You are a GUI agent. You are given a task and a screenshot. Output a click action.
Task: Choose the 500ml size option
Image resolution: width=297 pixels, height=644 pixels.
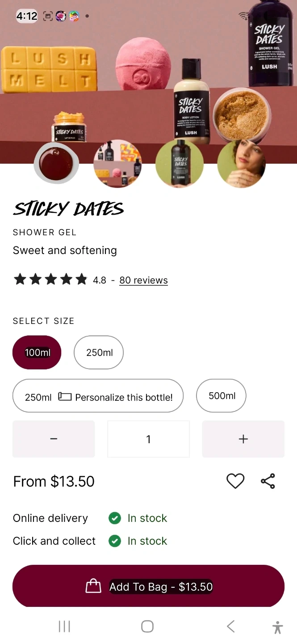pyautogui.click(x=222, y=396)
